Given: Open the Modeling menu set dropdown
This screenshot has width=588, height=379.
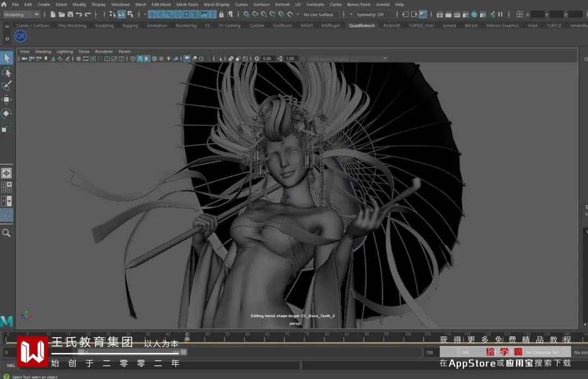Looking at the screenshot, I should [22, 15].
